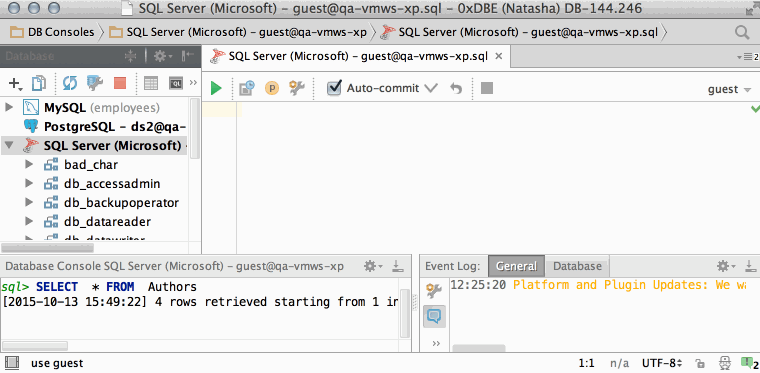Viewport: 760px width, 373px height.
Task: Open the table editor icon
Action: pyautogui.click(x=151, y=83)
